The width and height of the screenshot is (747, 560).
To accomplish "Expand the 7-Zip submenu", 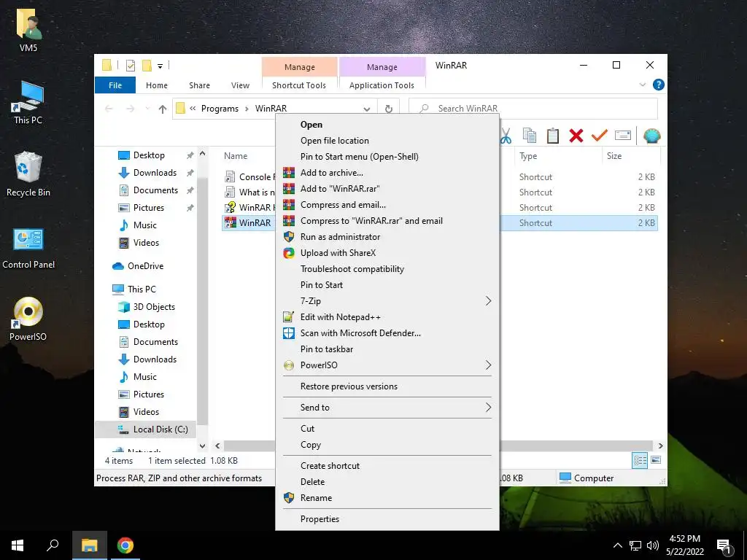I will [488, 301].
